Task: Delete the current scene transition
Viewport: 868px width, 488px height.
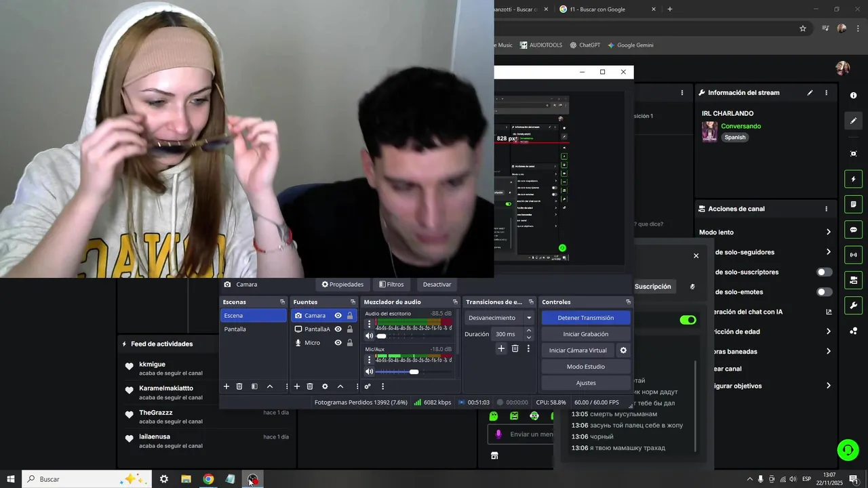Action: 515,348
